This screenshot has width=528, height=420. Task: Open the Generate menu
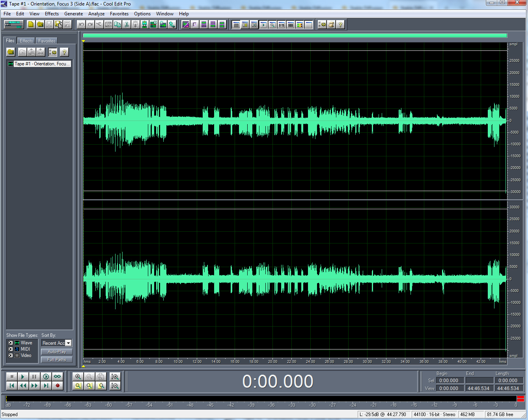74,14
